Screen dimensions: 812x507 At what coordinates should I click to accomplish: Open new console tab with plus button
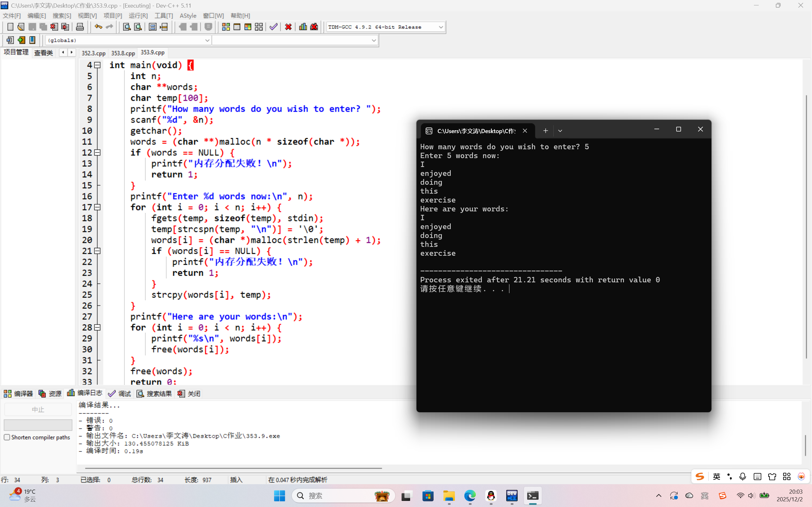coord(545,131)
